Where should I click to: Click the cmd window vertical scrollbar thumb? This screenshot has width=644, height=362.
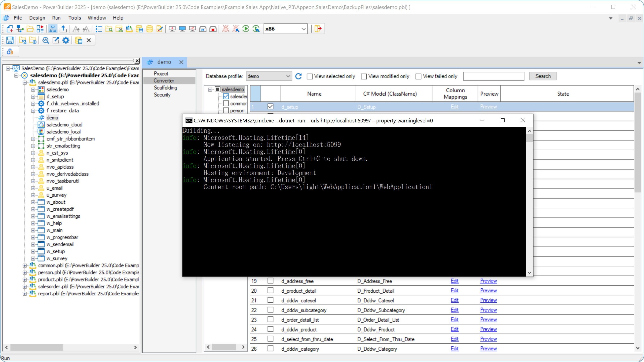[x=529, y=138]
